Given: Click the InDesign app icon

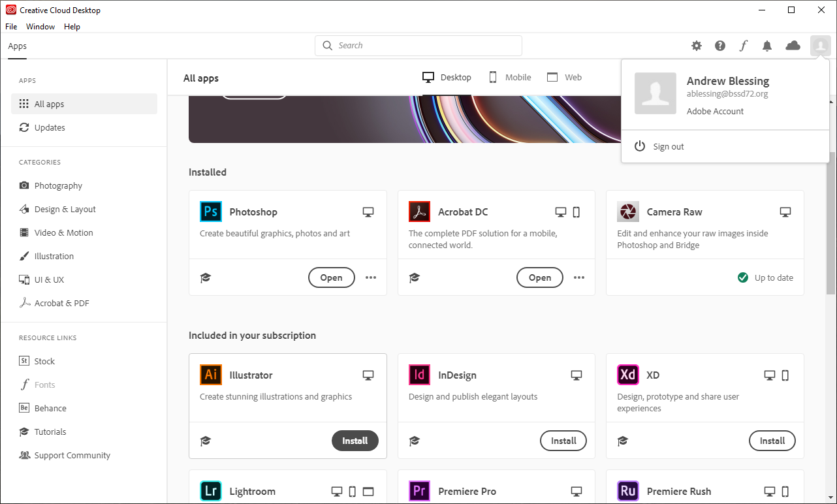Looking at the screenshot, I should coord(419,375).
